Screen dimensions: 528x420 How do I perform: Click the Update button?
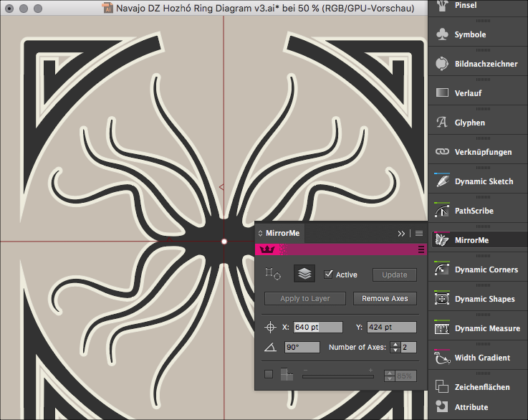click(394, 275)
